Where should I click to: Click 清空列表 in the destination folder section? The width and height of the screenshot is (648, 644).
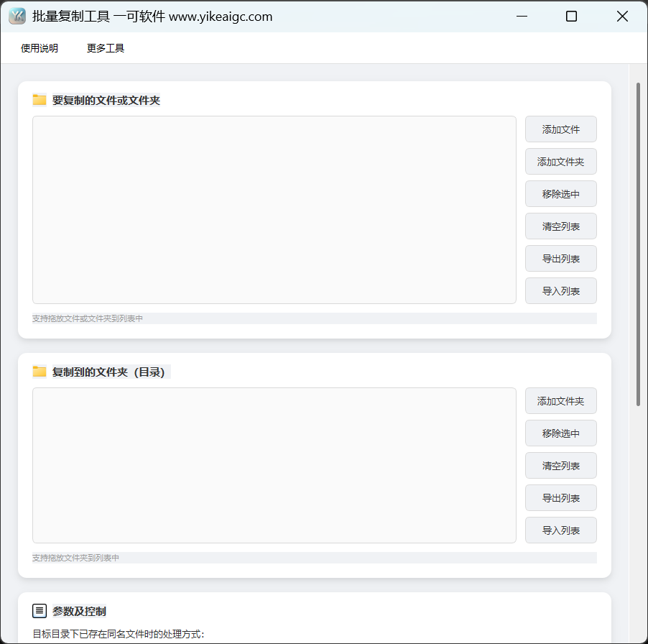[x=561, y=466]
